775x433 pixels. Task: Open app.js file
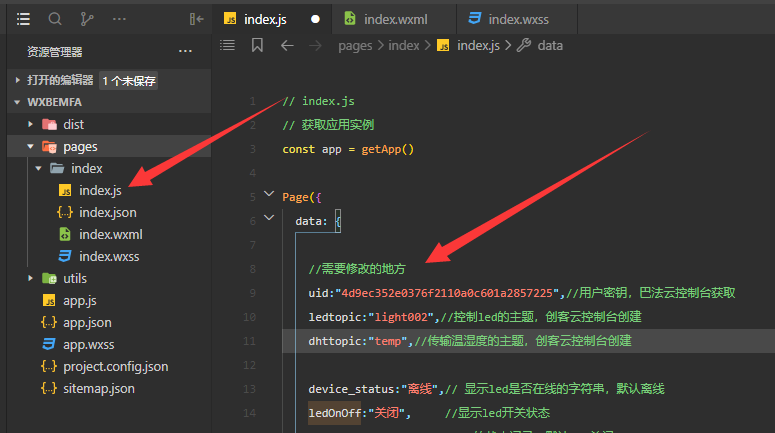(80, 301)
